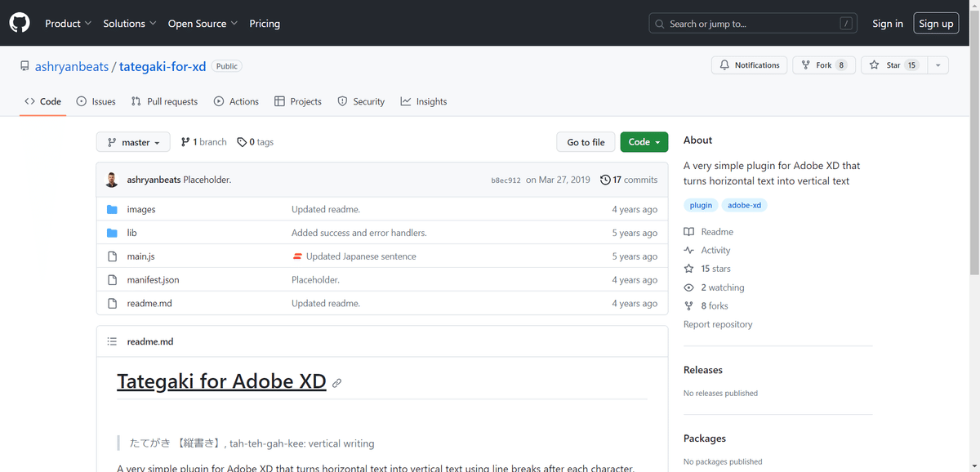Open 'Added success and error handlers.' commit message
Image resolution: width=980 pixels, height=472 pixels.
tap(359, 233)
